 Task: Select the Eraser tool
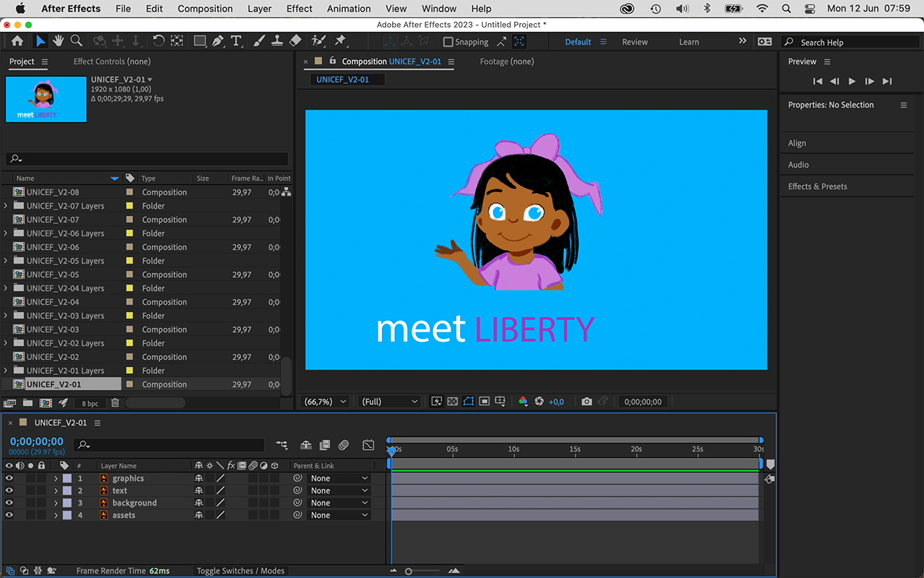[295, 41]
